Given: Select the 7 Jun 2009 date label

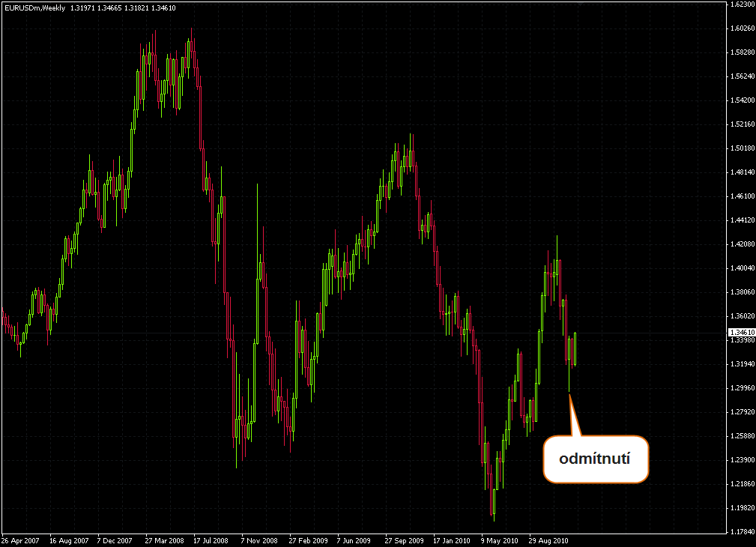Looking at the screenshot, I should pyautogui.click(x=354, y=541).
